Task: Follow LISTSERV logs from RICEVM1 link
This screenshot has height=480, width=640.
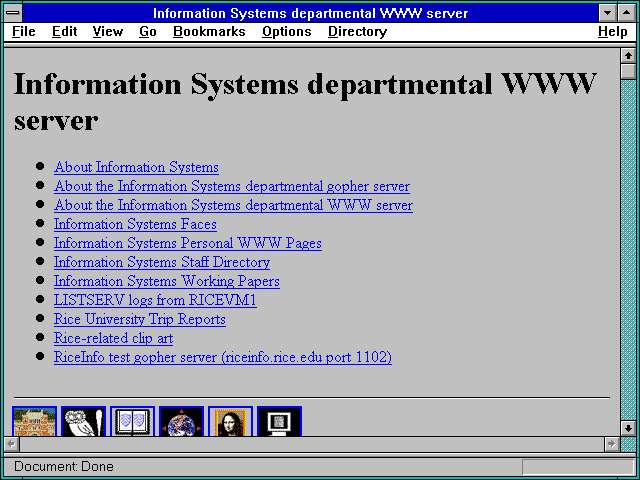Action: click(155, 301)
